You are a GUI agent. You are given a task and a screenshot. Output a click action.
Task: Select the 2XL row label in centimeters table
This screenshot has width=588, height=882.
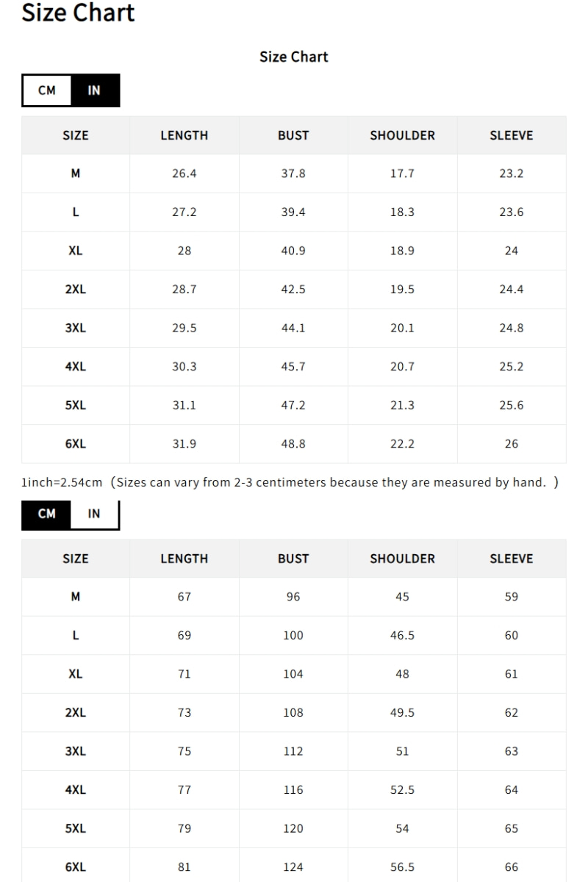[75, 713]
